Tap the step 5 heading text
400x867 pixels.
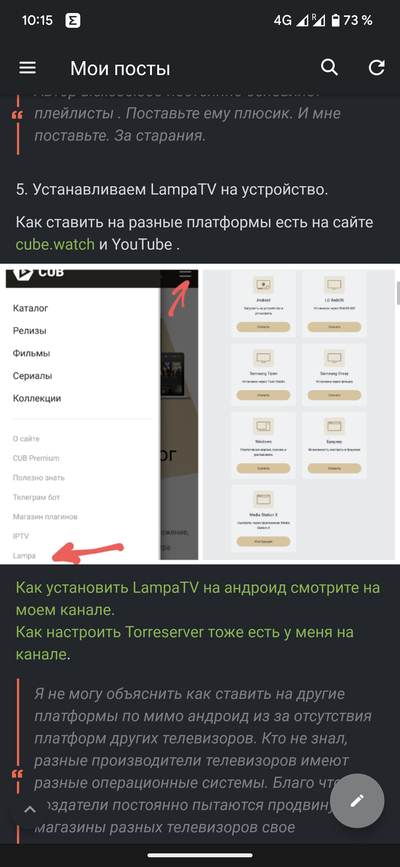pyautogui.click(x=172, y=190)
